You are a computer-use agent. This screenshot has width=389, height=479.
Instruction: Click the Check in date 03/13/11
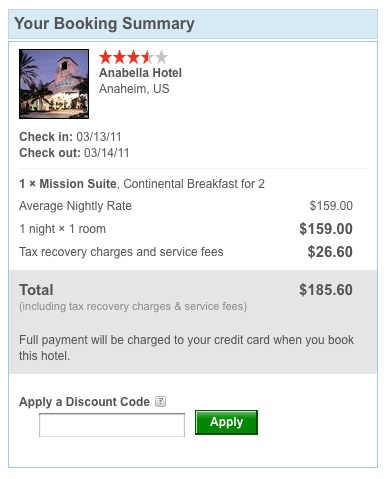(x=99, y=137)
